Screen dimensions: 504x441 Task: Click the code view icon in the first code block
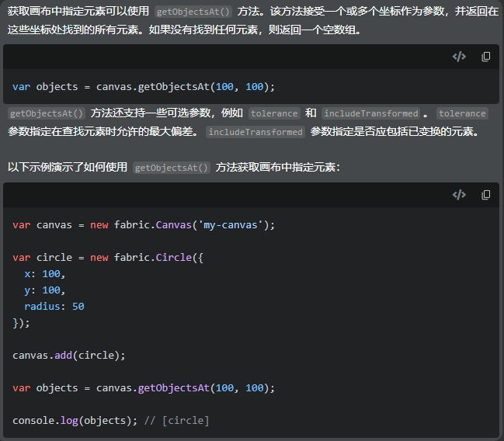click(x=459, y=57)
